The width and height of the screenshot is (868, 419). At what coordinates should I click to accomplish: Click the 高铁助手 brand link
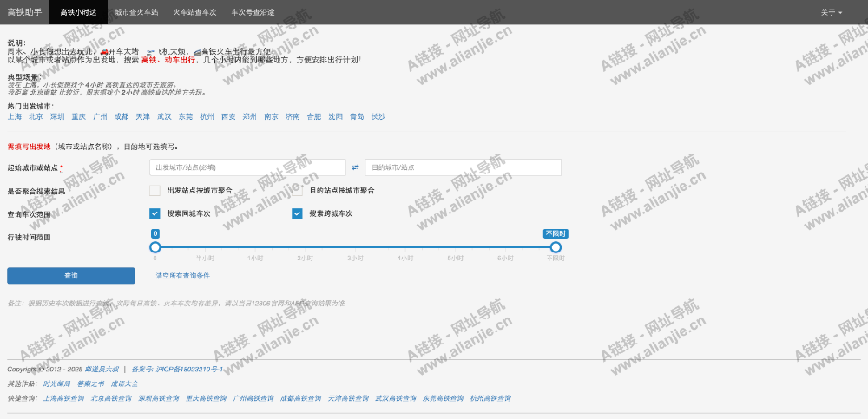click(24, 12)
